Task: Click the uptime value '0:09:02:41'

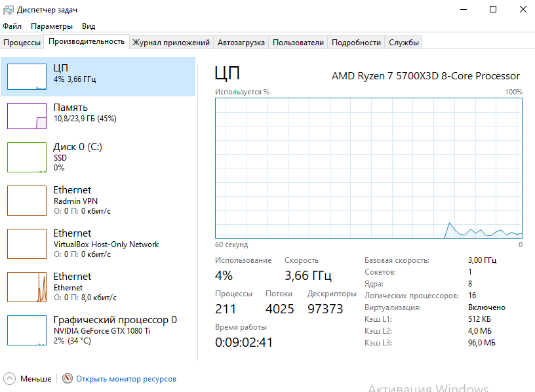Action: coord(244,342)
